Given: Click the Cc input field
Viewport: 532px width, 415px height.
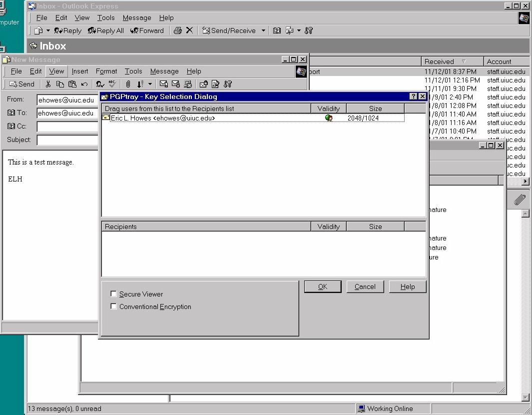Looking at the screenshot, I should click(67, 126).
